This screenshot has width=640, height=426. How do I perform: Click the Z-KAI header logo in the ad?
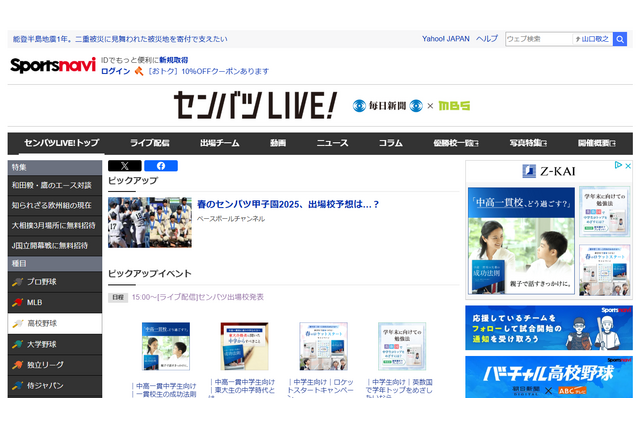(x=549, y=171)
